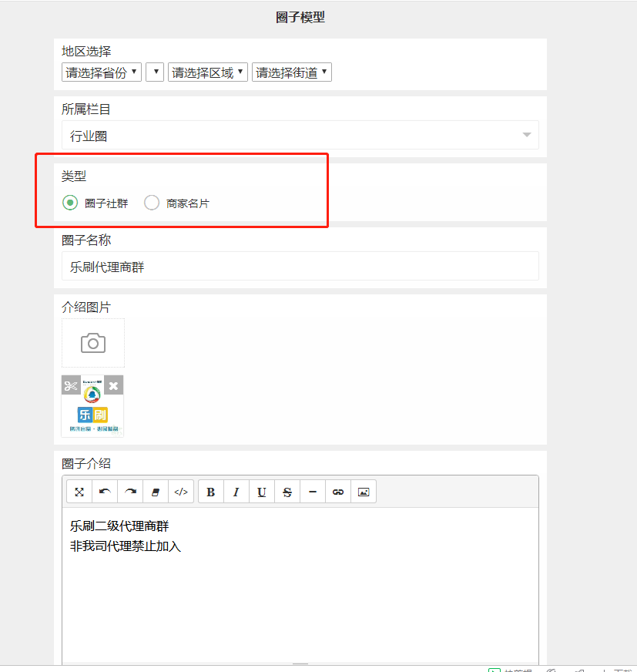Image resolution: width=637 pixels, height=672 pixels.
Task: Undo the last edit in editor
Action: tap(105, 492)
